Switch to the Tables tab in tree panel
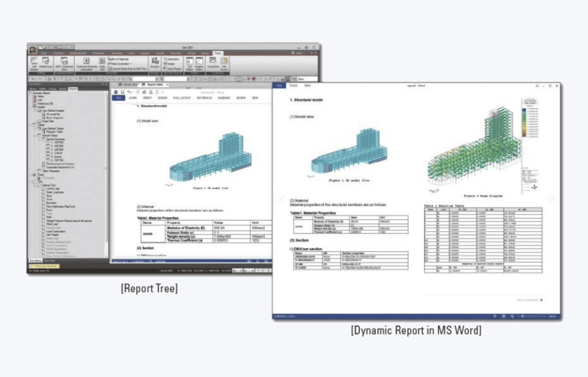588x377 pixels. pyautogui.click(x=43, y=89)
